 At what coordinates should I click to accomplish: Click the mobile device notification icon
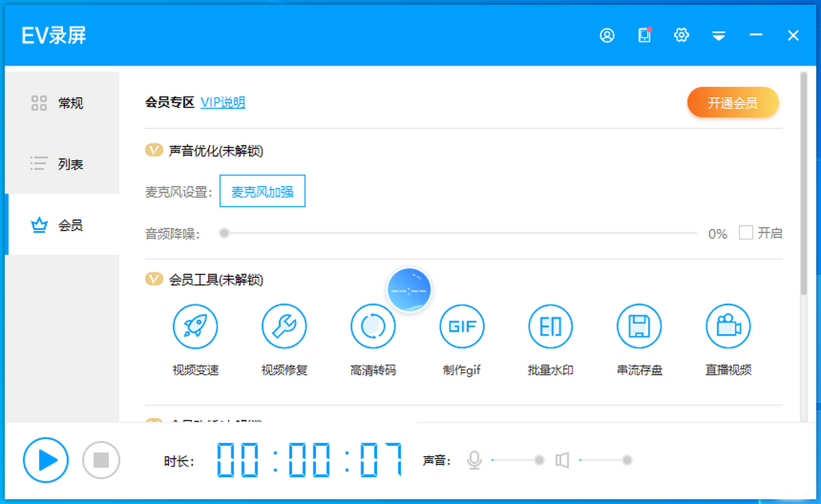tap(644, 36)
